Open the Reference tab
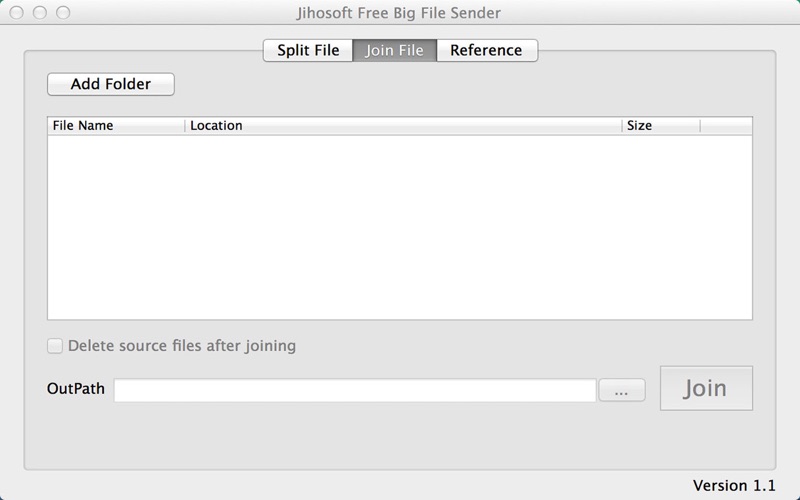 point(487,50)
